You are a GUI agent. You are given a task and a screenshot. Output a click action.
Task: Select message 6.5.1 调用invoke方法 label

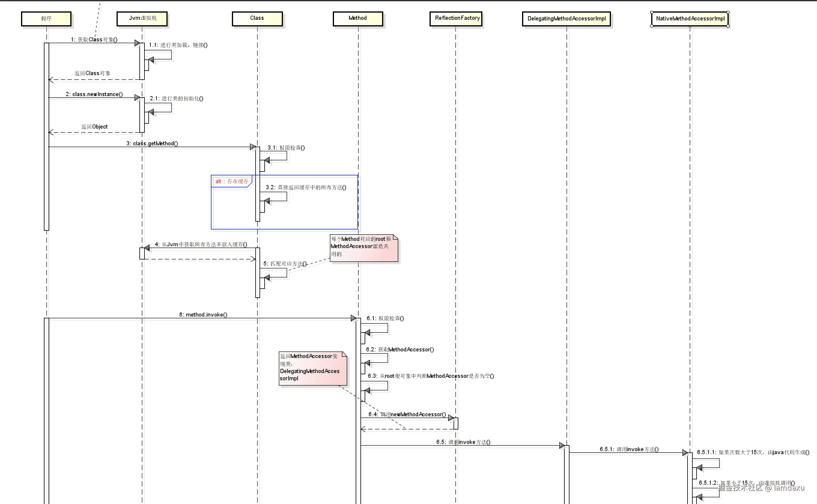[x=629, y=449]
